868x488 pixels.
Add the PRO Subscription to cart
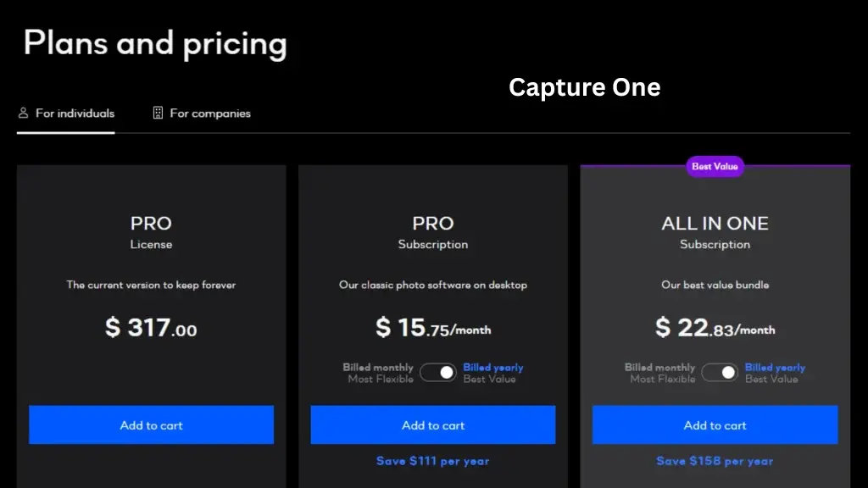[x=433, y=424]
